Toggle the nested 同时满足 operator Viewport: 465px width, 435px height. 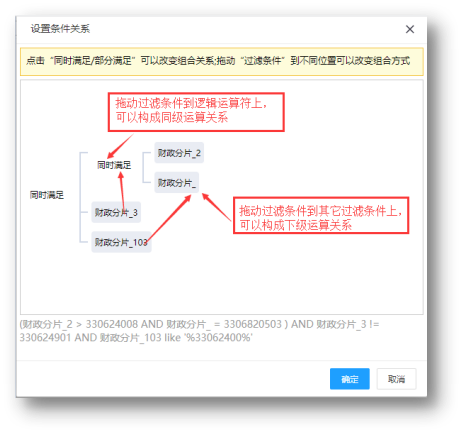pyautogui.click(x=114, y=165)
